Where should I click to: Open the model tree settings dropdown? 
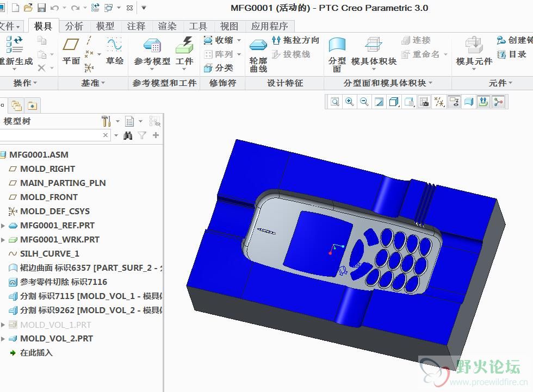point(117,121)
